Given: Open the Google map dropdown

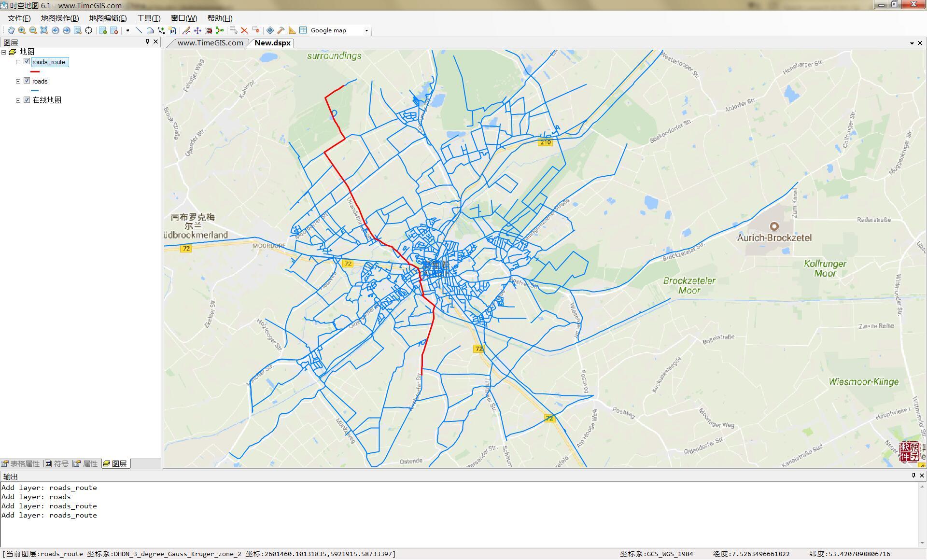Looking at the screenshot, I should [x=366, y=30].
